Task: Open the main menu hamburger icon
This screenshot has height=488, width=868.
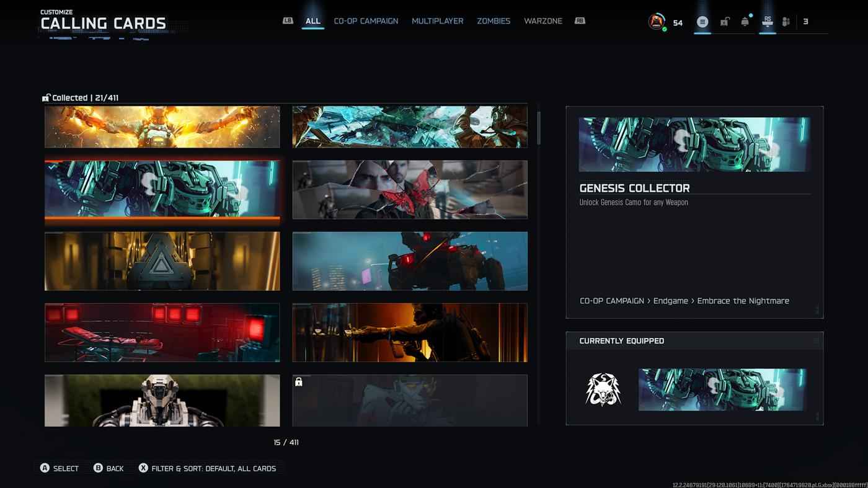Action: pyautogui.click(x=702, y=22)
